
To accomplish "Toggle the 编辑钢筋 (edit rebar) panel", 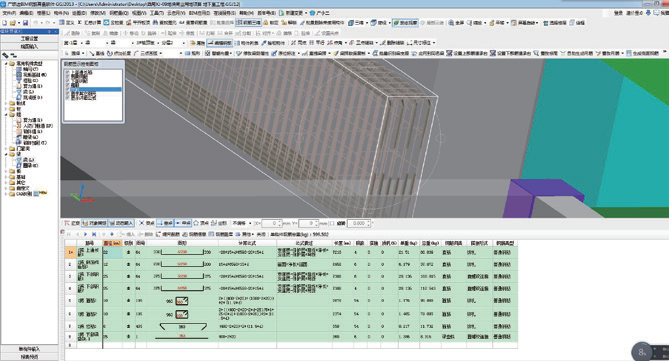I will [220, 43].
